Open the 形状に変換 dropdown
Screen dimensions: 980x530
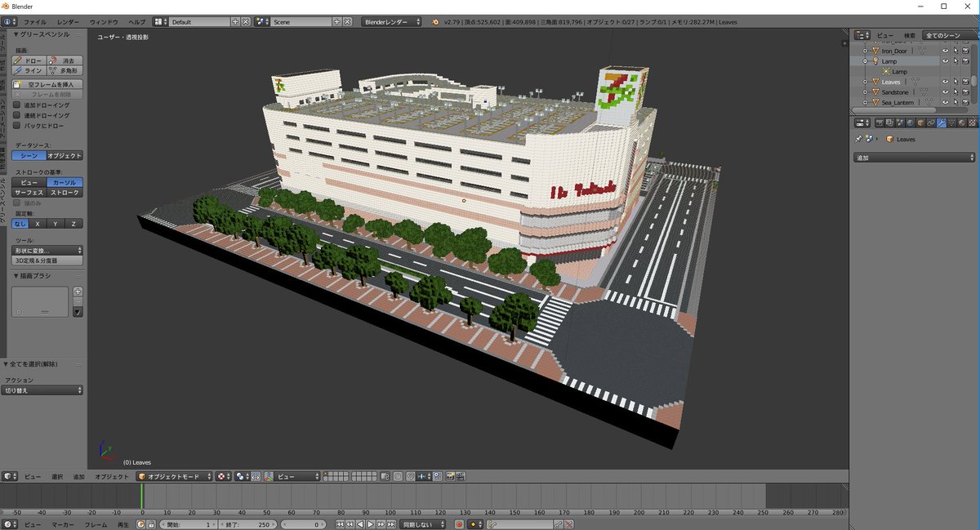click(47, 250)
